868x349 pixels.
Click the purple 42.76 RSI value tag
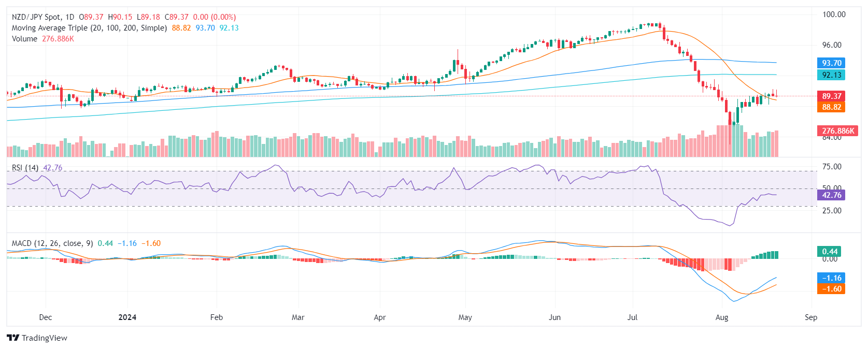(831, 195)
